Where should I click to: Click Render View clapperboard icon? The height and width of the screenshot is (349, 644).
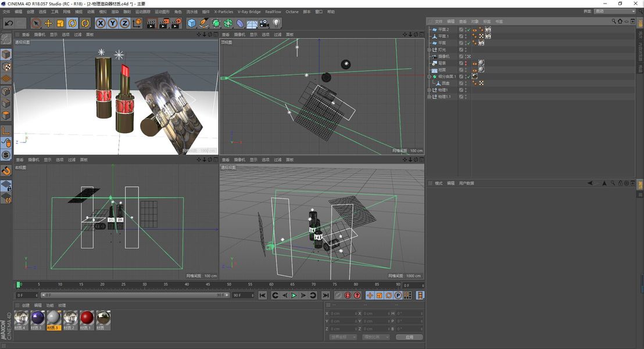click(x=151, y=23)
